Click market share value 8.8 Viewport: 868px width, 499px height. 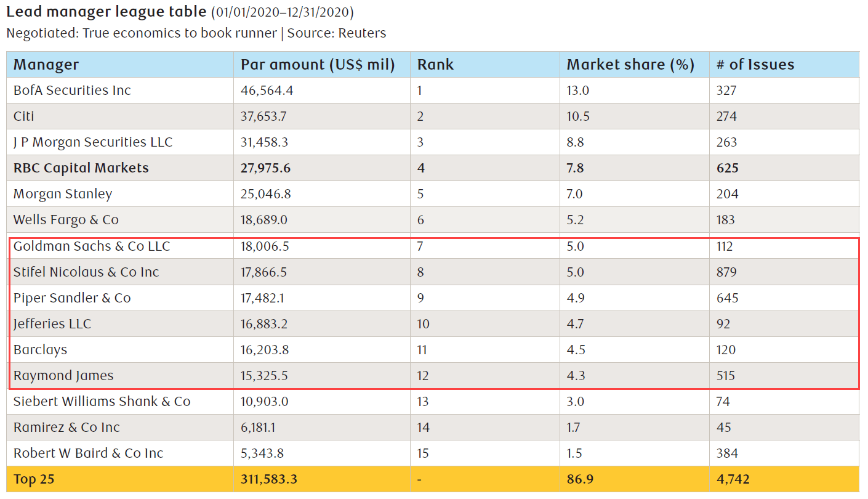575,142
